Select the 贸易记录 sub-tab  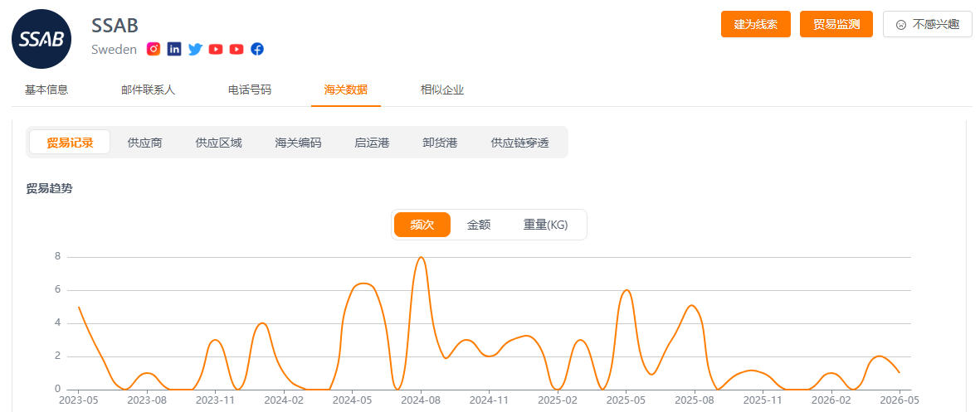pyautogui.click(x=70, y=143)
